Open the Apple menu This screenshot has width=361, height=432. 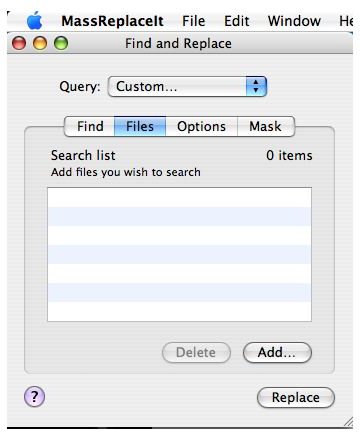click(x=34, y=21)
